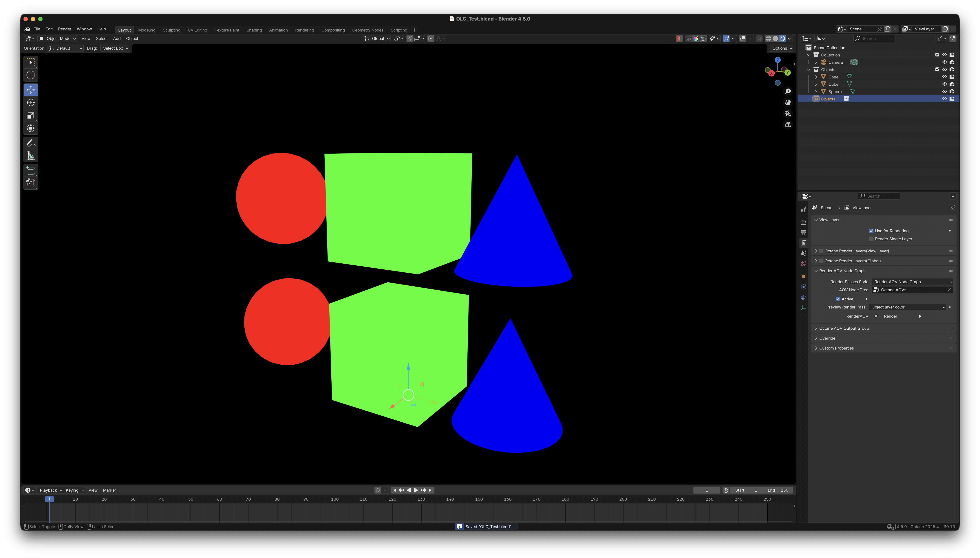Image resolution: width=980 pixels, height=558 pixels.
Task: Open the Global transform orientation dropdown
Action: pos(377,39)
